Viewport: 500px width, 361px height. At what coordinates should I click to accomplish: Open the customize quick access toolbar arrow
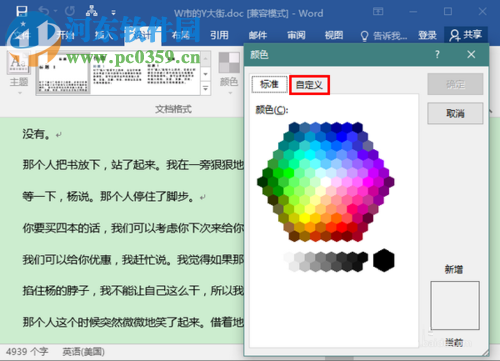coord(113,13)
